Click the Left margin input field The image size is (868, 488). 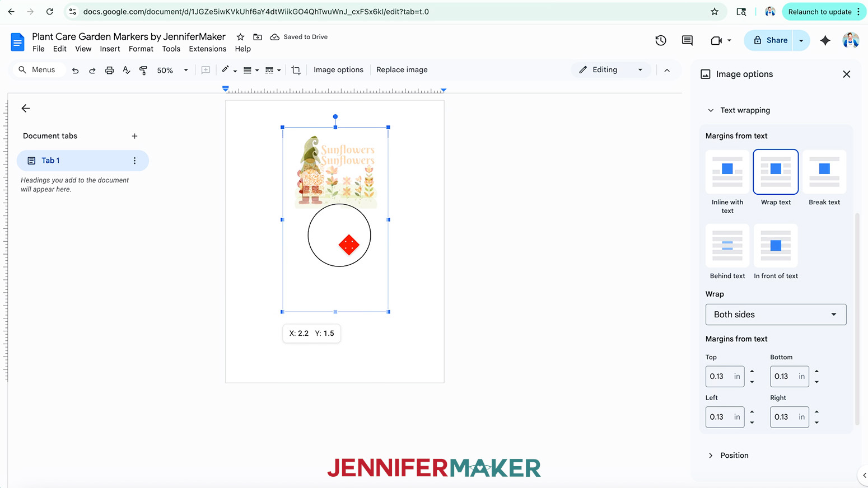pos(725,417)
